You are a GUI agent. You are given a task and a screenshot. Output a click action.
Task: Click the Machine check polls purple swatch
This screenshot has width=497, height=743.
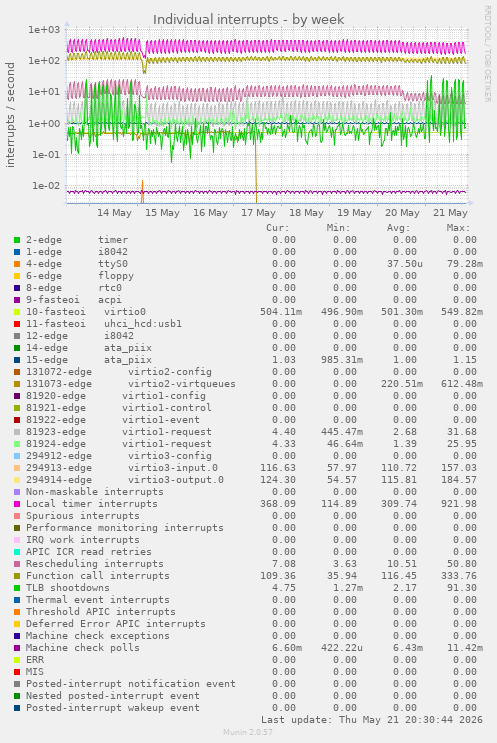coord(17,648)
